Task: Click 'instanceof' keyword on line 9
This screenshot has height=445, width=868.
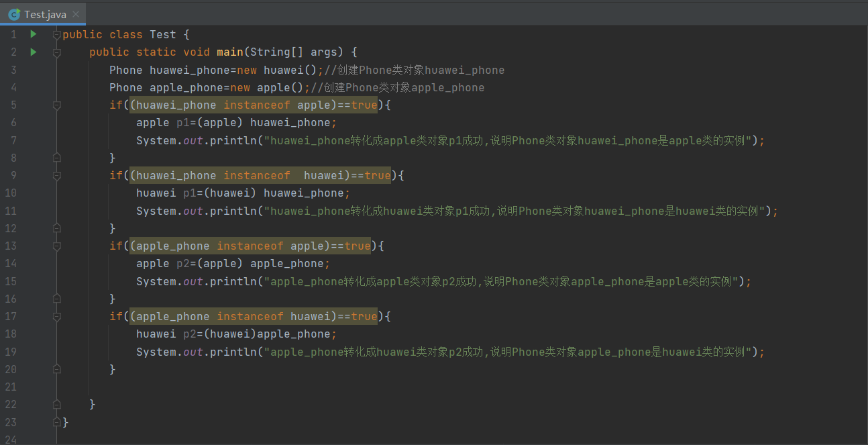Action: (257, 175)
